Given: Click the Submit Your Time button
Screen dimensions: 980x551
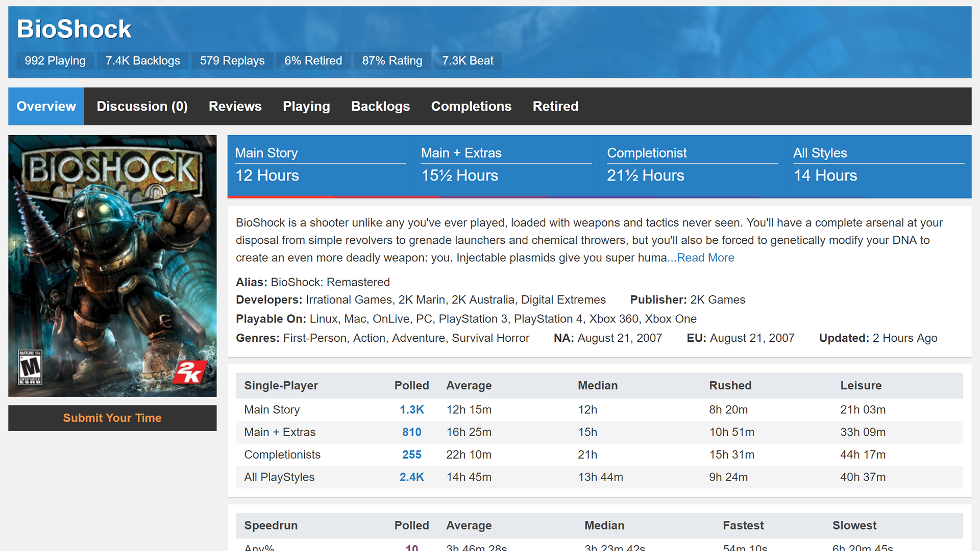Looking at the screenshot, I should pos(112,418).
